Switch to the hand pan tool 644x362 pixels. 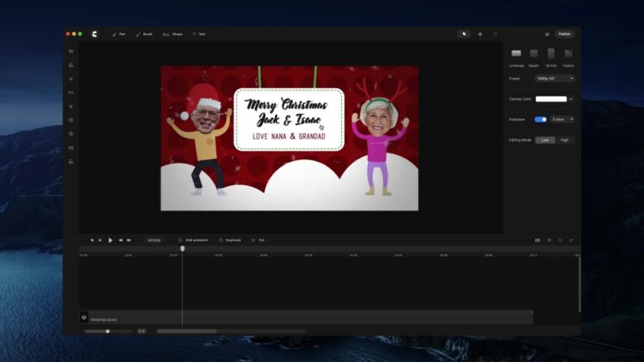[480, 34]
